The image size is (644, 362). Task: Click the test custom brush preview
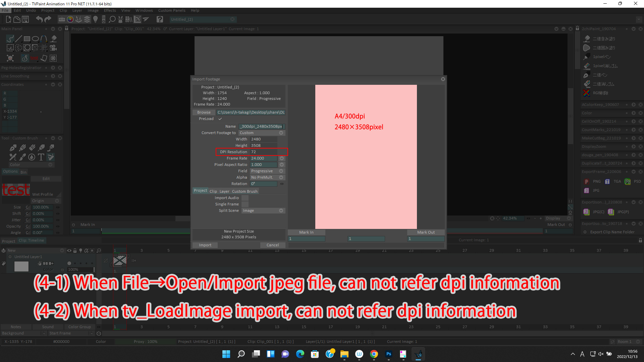(x=16, y=190)
